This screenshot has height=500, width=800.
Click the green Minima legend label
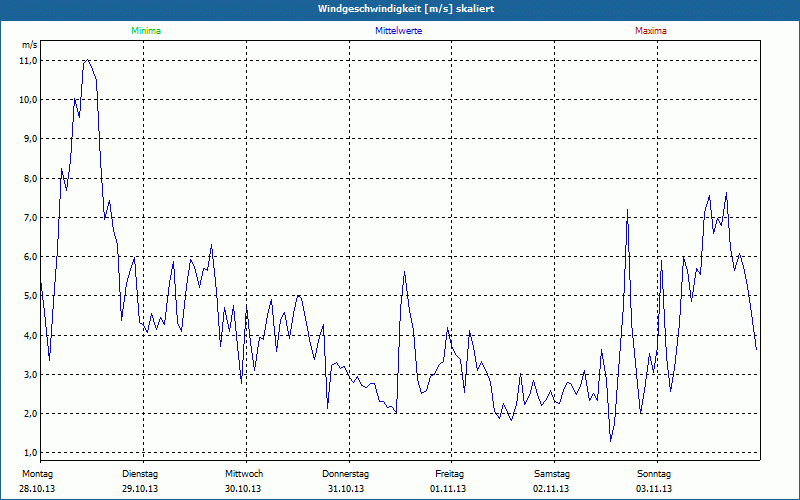(146, 31)
